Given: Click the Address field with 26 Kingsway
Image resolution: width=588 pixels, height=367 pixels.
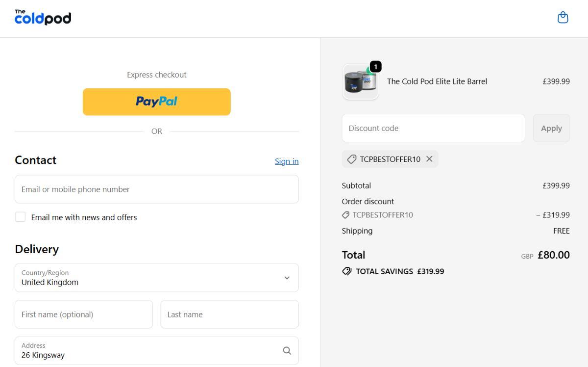Looking at the screenshot, I should (x=147, y=351).
